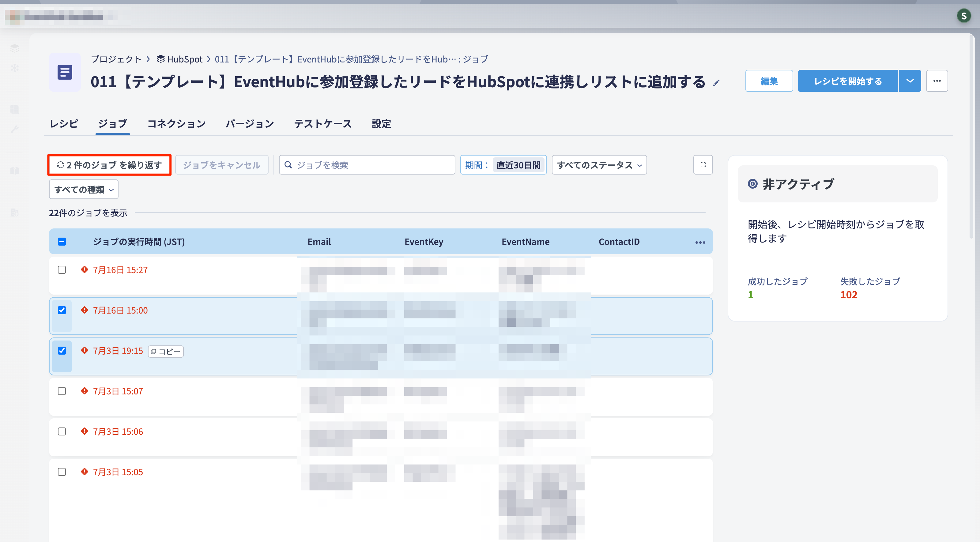Go to プロジェクト breadcrumb link

point(116,59)
